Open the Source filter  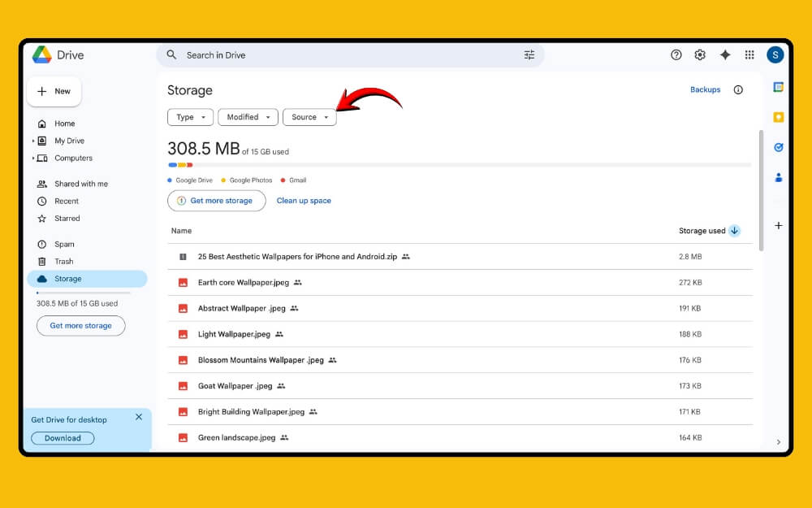[x=309, y=117]
